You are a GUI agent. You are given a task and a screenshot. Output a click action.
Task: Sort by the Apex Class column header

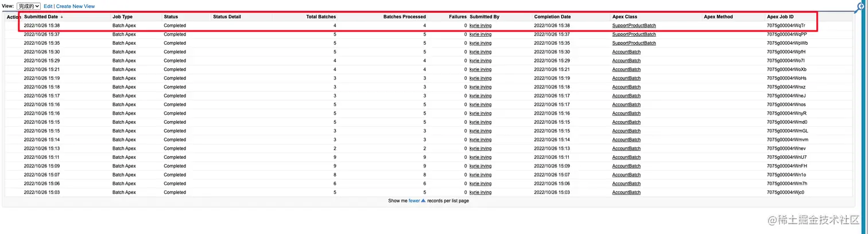click(625, 17)
